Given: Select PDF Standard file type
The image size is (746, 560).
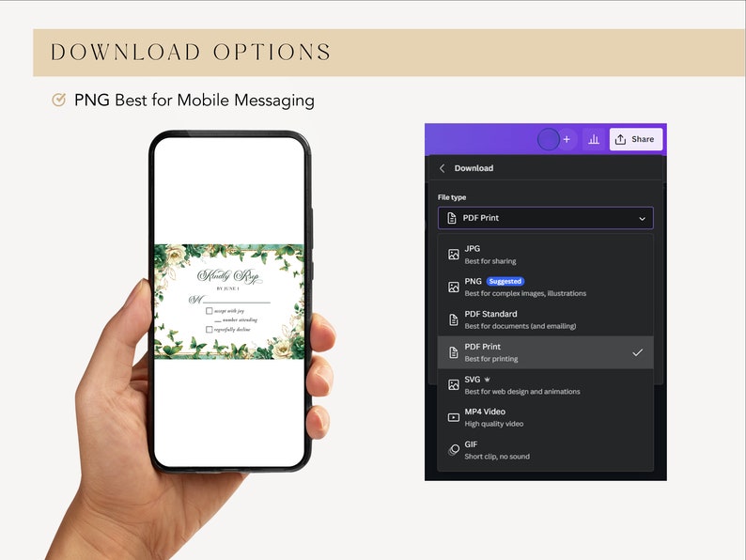Looking at the screenshot, I should tap(545, 319).
